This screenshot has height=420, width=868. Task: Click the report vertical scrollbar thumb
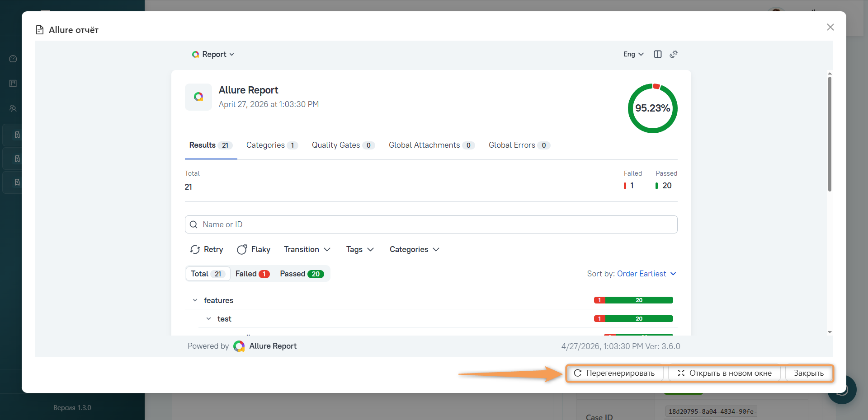pos(830,134)
